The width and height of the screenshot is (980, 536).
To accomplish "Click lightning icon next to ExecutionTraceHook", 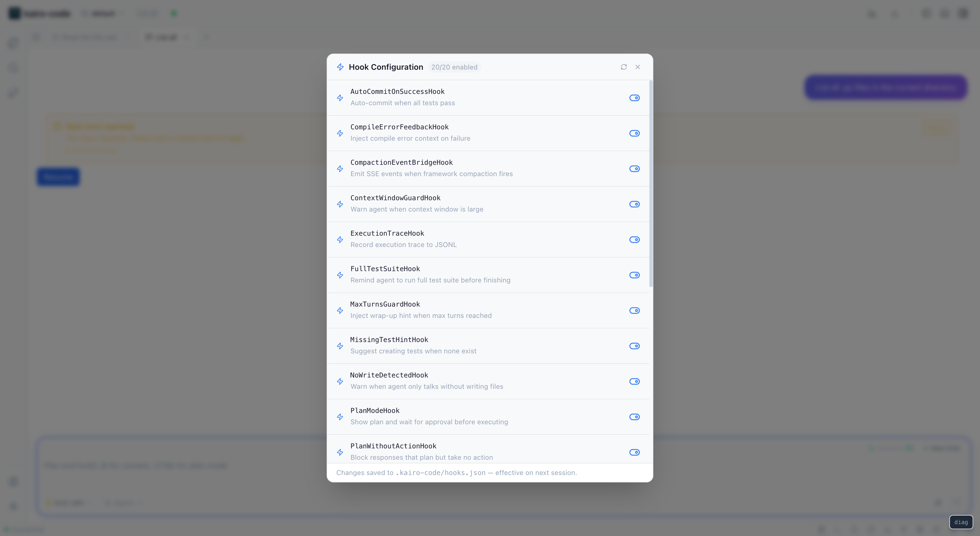I will (340, 240).
